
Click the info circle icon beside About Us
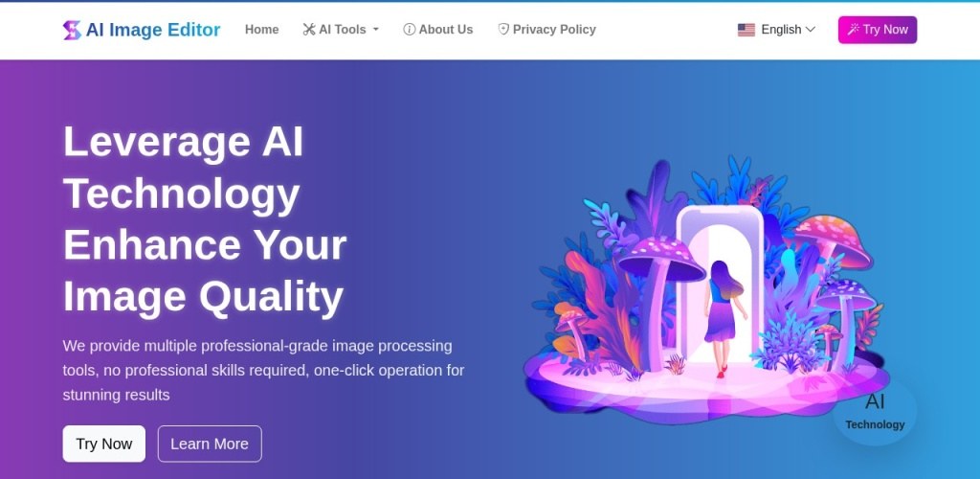click(x=410, y=30)
